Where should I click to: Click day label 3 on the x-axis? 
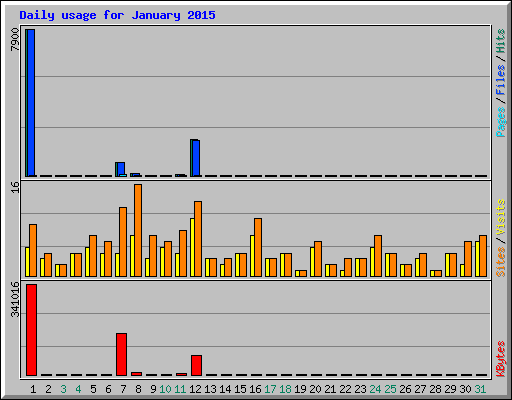[x=63, y=389]
